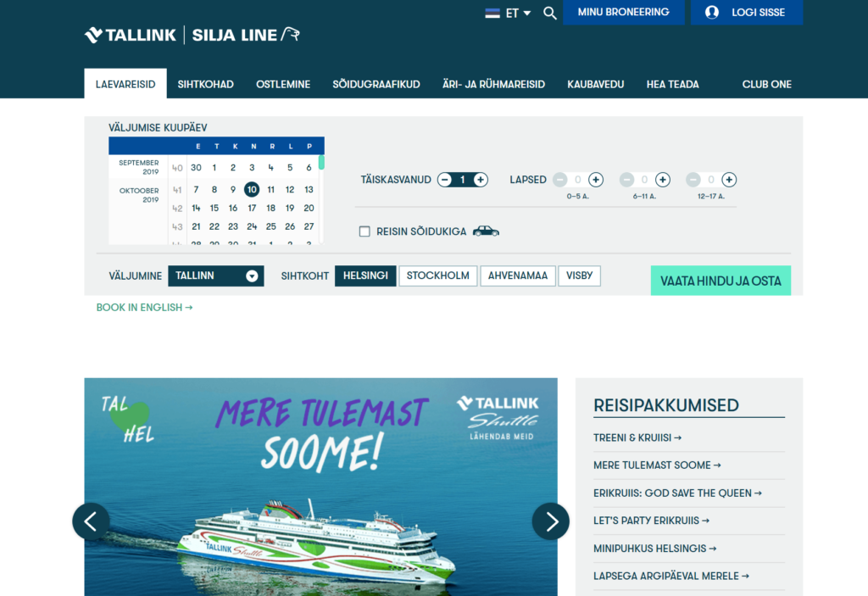Click Vaata hindu ja osta button
The height and width of the screenshot is (596, 868).
click(x=721, y=281)
